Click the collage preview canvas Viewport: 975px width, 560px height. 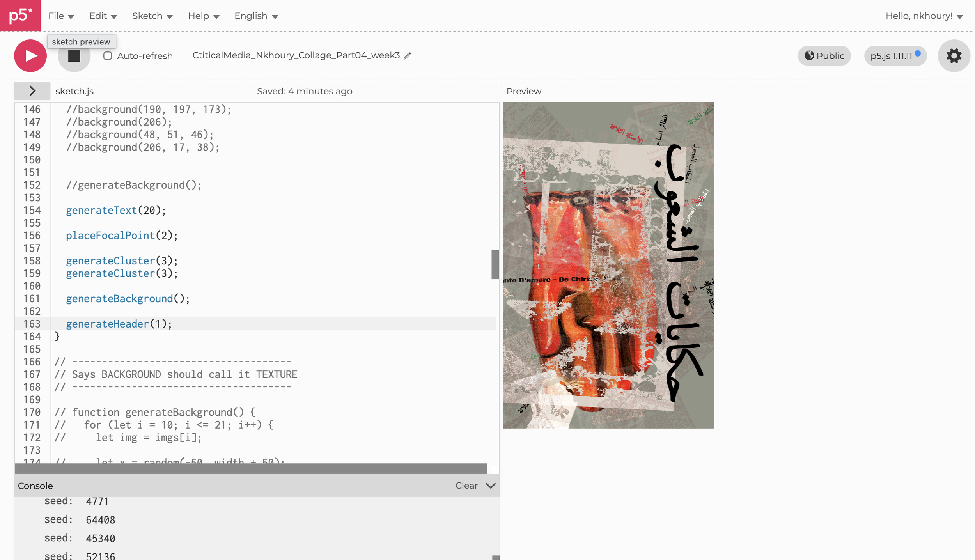[x=608, y=265]
